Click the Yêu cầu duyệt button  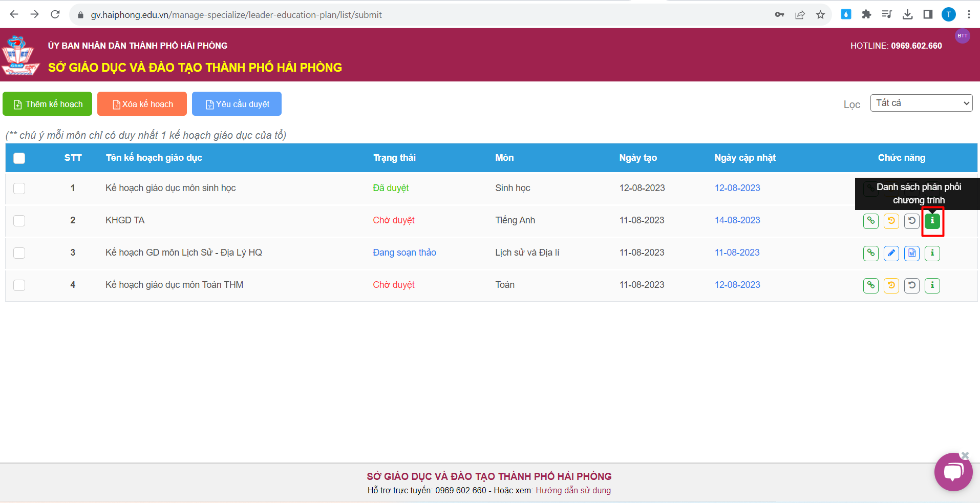tap(237, 104)
